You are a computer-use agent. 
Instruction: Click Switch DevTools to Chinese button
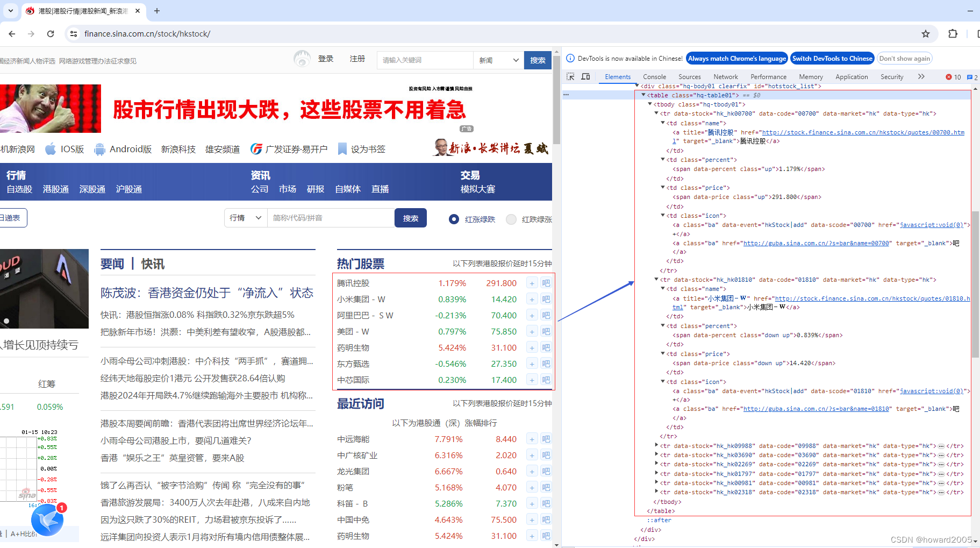click(x=832, y=59)
